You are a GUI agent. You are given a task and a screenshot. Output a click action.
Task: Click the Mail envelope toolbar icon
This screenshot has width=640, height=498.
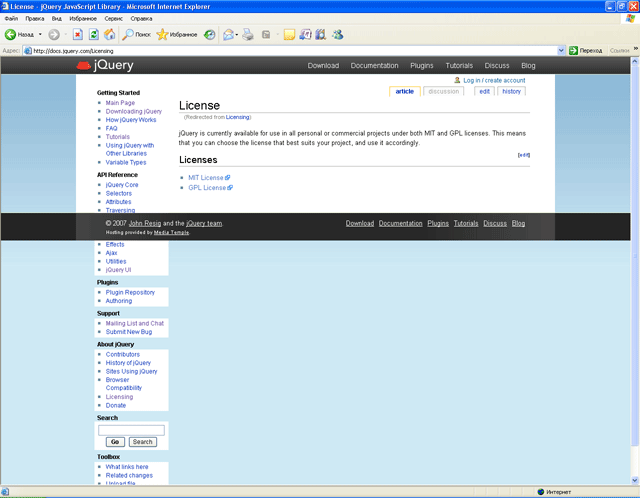pos(228,34)
